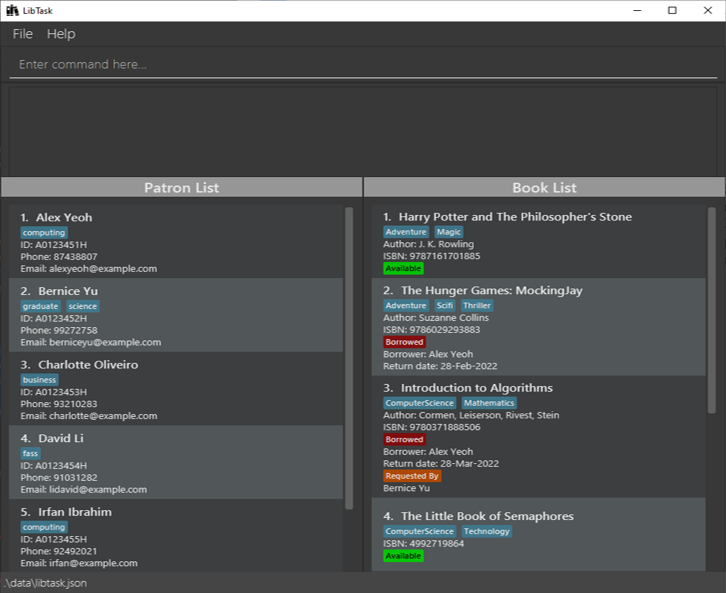Click the graduate tag on Bernice Yu

point(41,306)
